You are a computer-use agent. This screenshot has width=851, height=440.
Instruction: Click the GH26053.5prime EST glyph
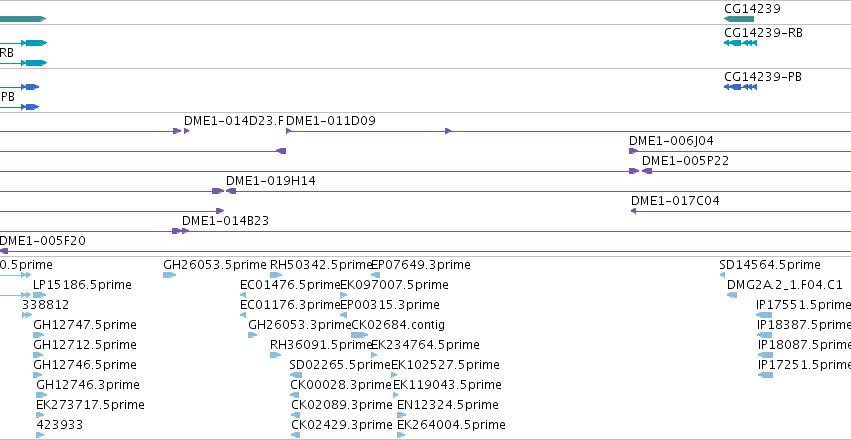(x=170, y=275)
